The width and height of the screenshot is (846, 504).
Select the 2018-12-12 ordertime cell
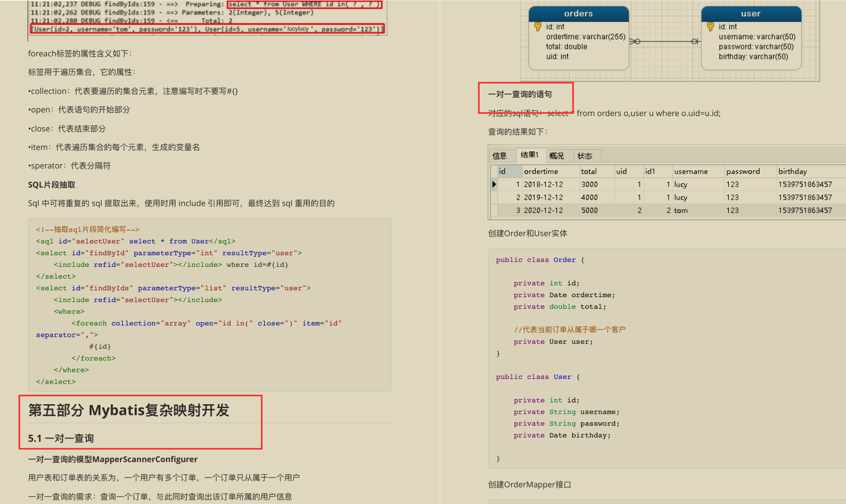click(x=550, y=184)
